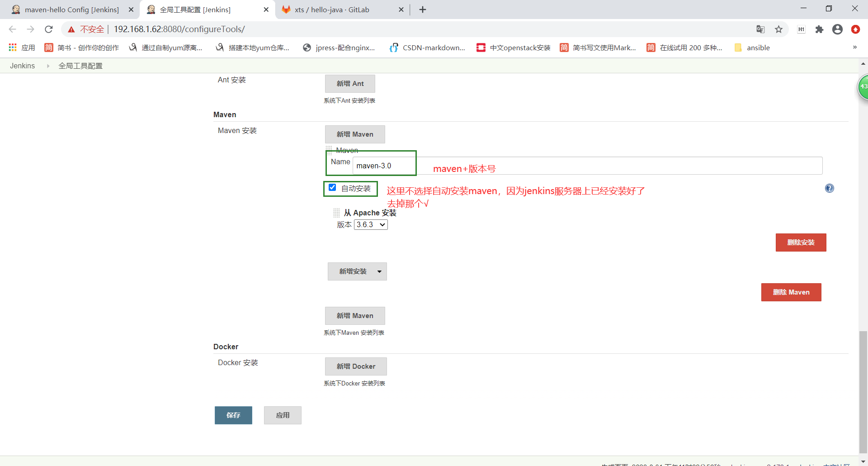
Task: Open a new browser tab
Action: [423, 10]
